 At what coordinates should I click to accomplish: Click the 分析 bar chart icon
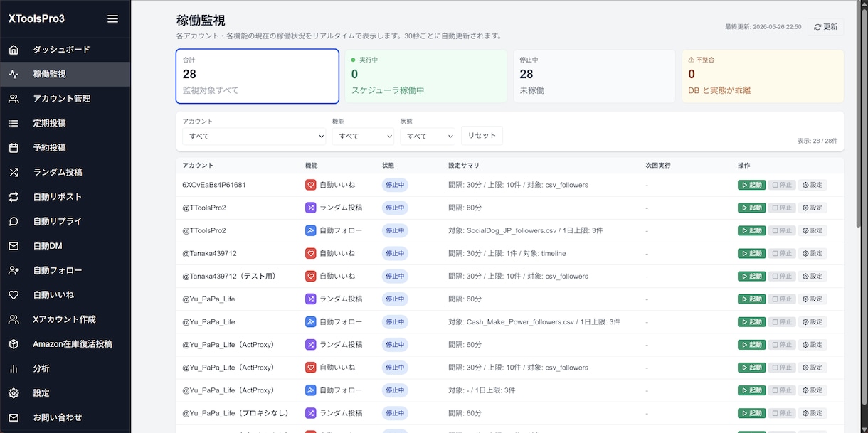coord(14,368)
